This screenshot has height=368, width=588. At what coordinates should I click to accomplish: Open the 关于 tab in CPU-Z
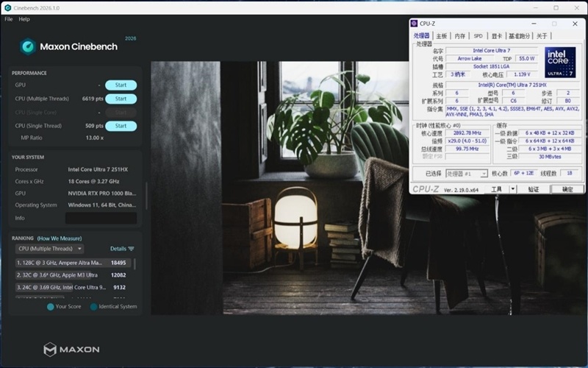coord(542,36)
